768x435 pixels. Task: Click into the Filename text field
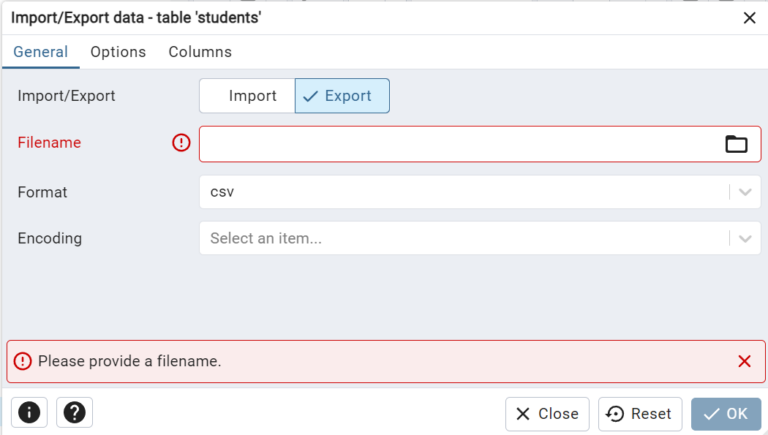(460, 144)
